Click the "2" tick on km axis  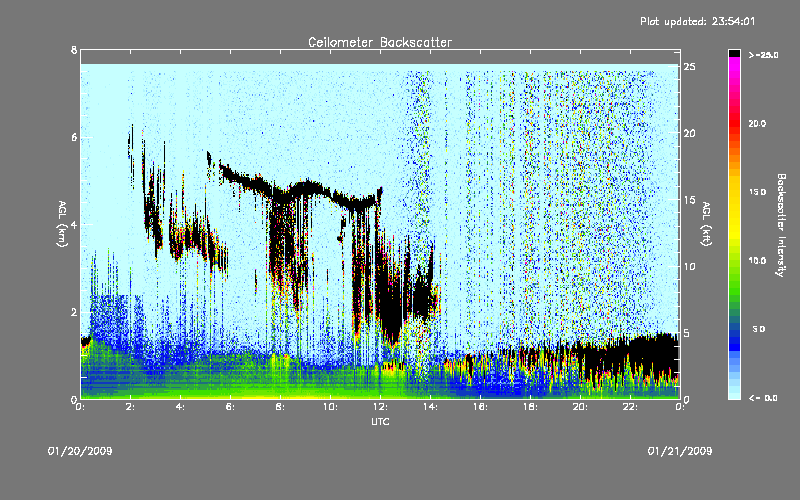pyautogui.click(x=74, y=312)
